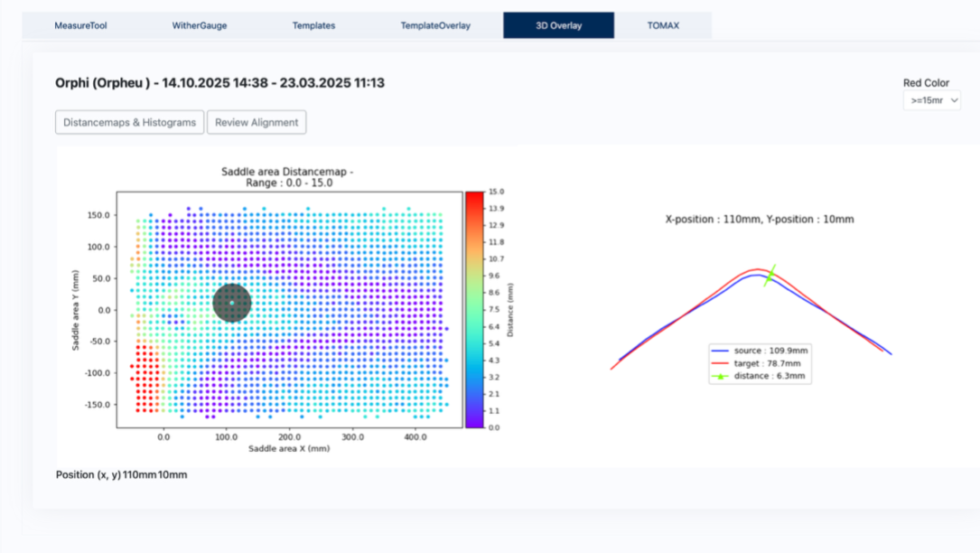Click the distance colorbar scale
This screenshot has height=553, width=980.
coord(474,310)
